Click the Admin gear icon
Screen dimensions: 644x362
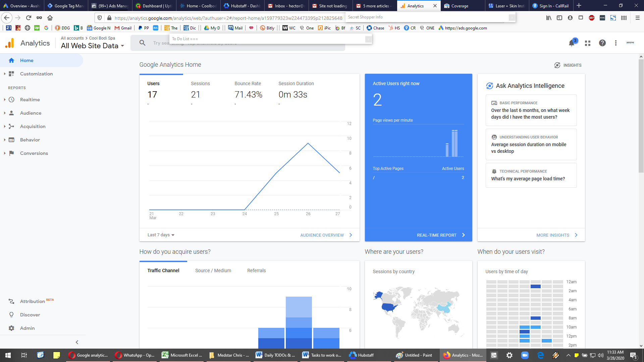[x=11, y=328]
